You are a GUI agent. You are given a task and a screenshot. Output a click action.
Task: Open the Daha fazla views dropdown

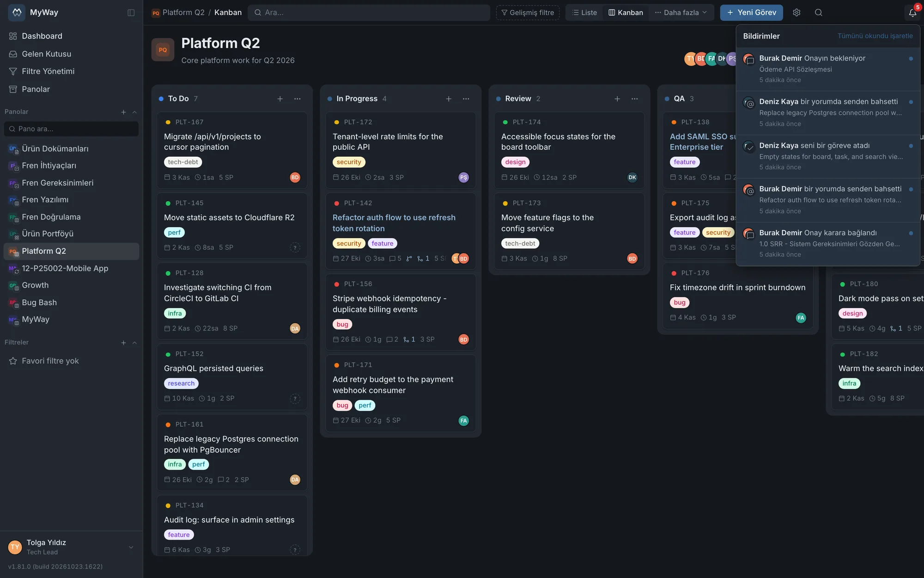(x=681, y=12)
